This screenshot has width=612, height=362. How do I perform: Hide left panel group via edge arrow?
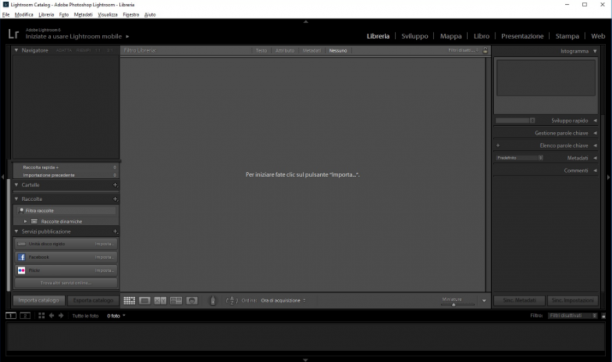coord(3,177)
